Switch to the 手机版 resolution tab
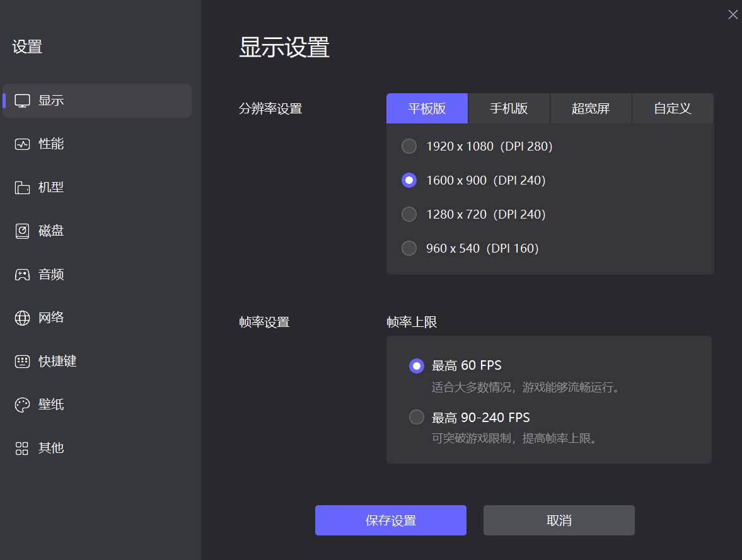Screen dimensions: 742x560 point(509,108)
